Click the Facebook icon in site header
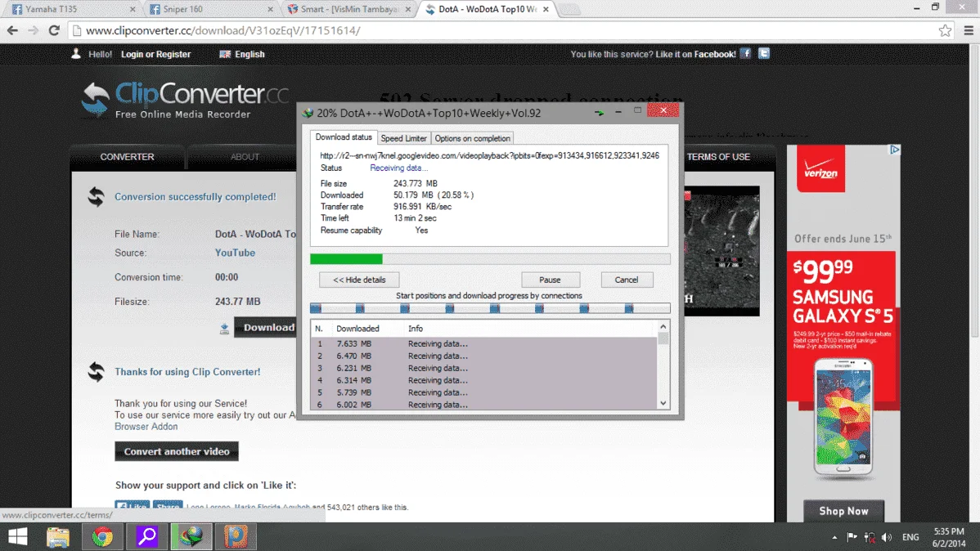The height and width of the screenshot is (551, 980). click(745, 54)
